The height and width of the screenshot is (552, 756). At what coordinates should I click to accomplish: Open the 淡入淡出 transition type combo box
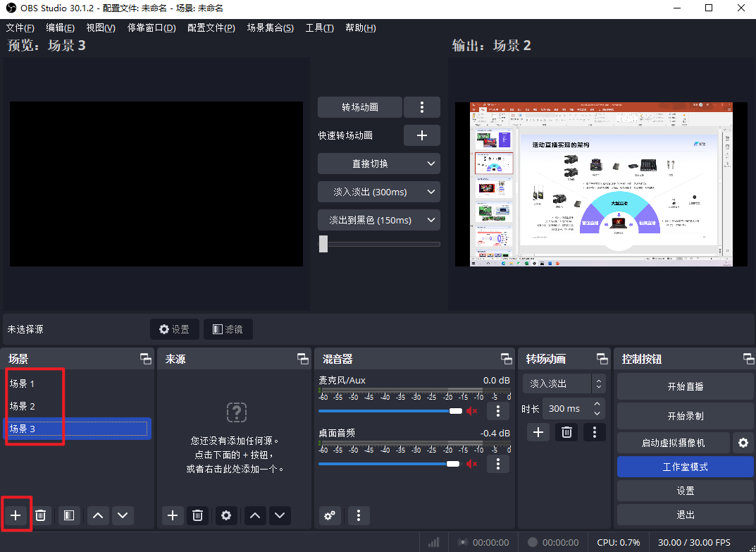pos(564,384)
